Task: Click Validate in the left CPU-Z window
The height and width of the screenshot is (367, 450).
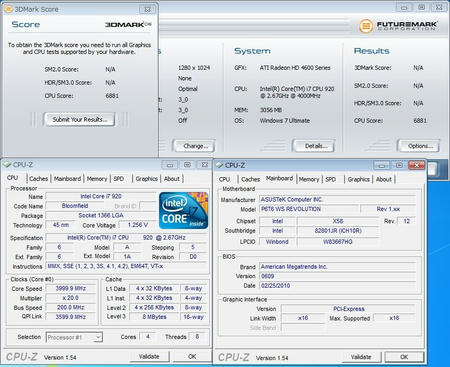Action: pyautogui.click(x=149, y=356)
